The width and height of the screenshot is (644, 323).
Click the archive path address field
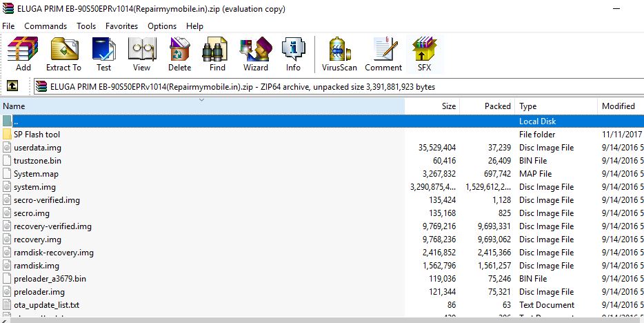point(339,87)
